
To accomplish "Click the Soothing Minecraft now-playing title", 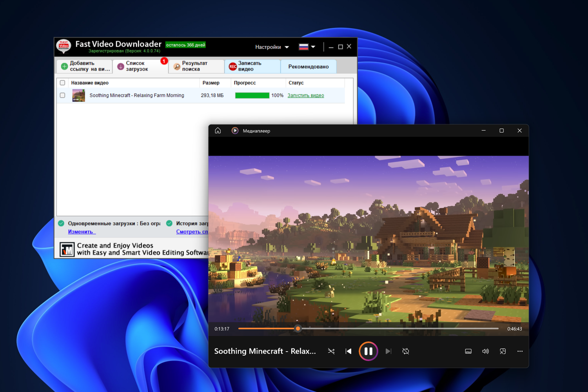I will (265, 351).
